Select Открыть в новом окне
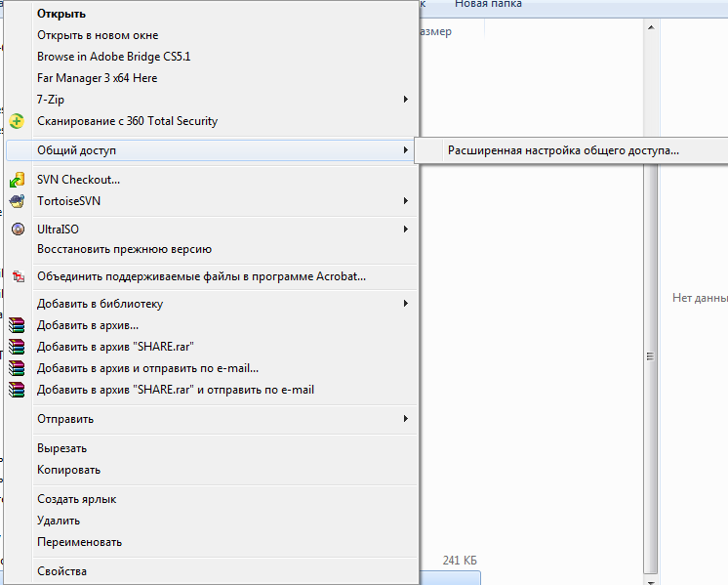 tap(211, 35)
